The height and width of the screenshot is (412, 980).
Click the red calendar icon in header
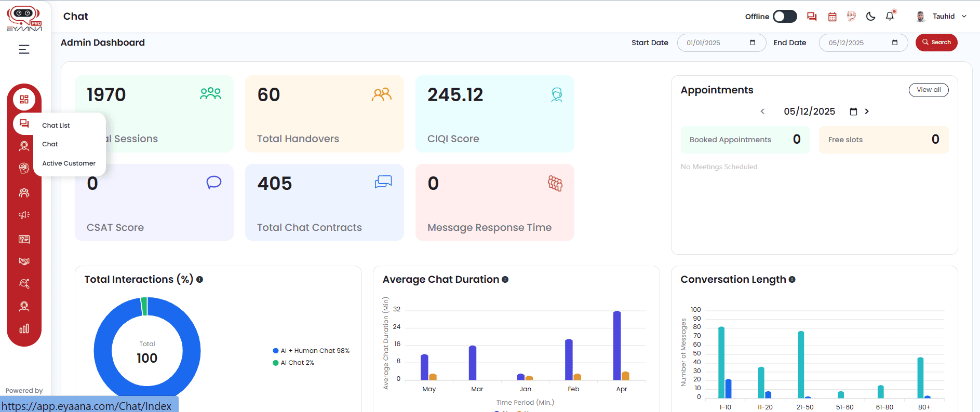832,17
